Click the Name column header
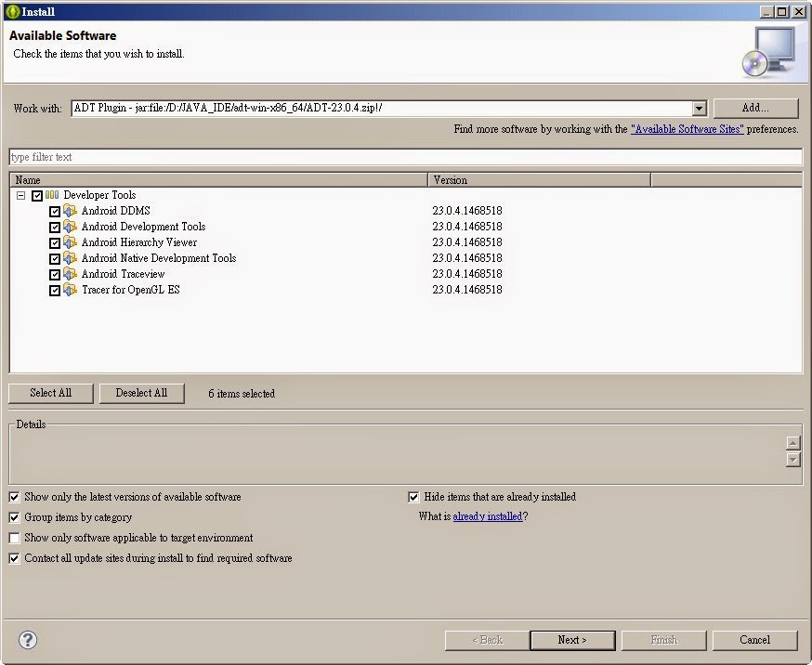The width and height of the screenshot is (812, 665). click(x=218, y=180)
